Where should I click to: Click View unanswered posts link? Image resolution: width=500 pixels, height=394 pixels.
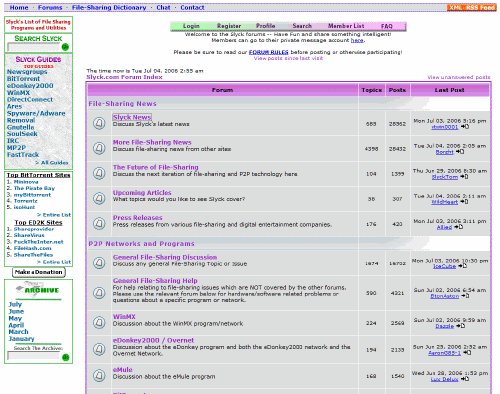(x=459, y=77)
